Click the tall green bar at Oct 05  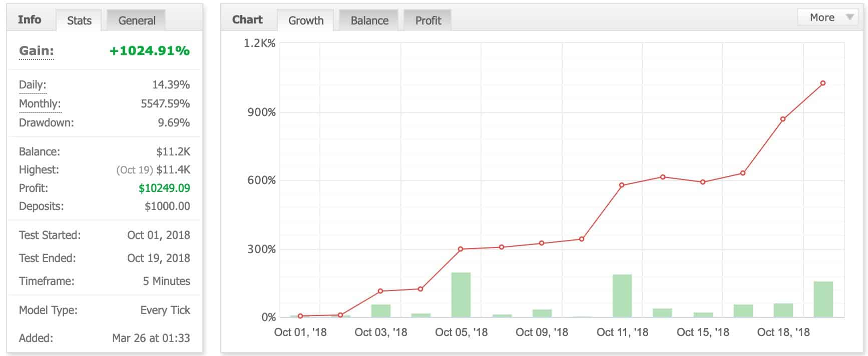(461, 294)
